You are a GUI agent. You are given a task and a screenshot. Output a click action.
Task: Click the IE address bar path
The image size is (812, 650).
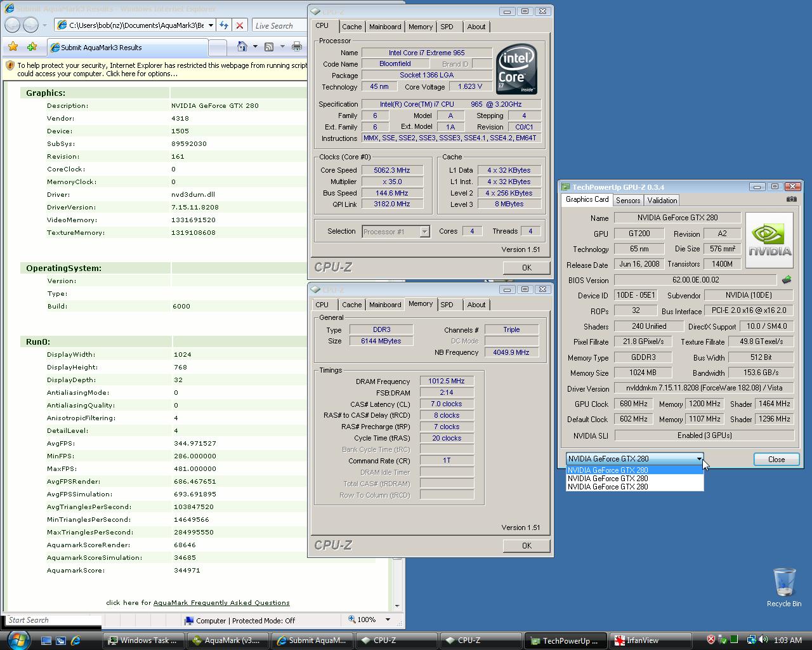[x=136, y=25]
